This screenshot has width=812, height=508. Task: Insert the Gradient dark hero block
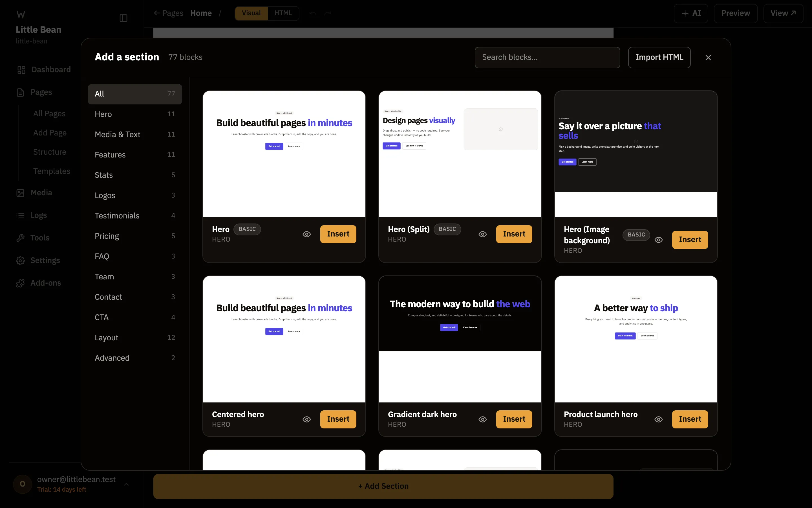[x=514, y=419]
